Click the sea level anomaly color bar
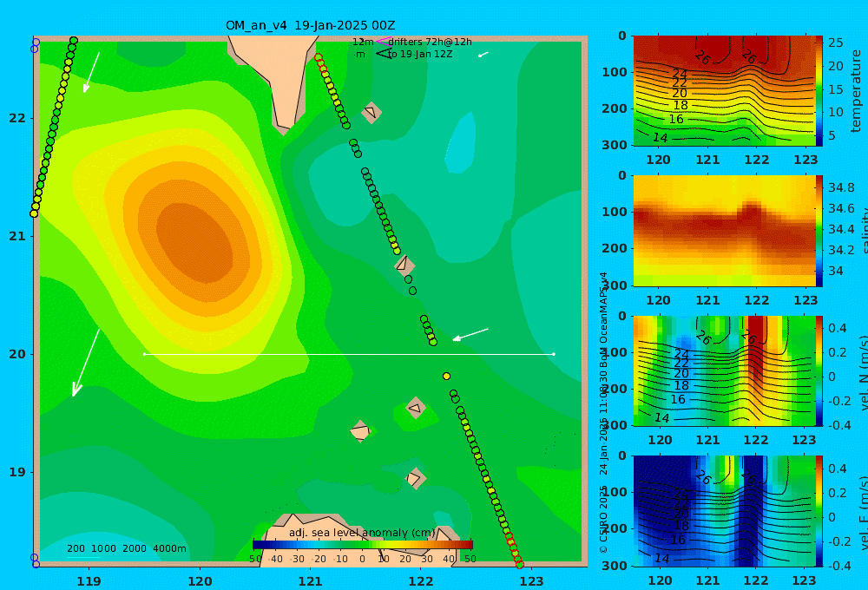 pyautogui.click(x=363, y=545)
